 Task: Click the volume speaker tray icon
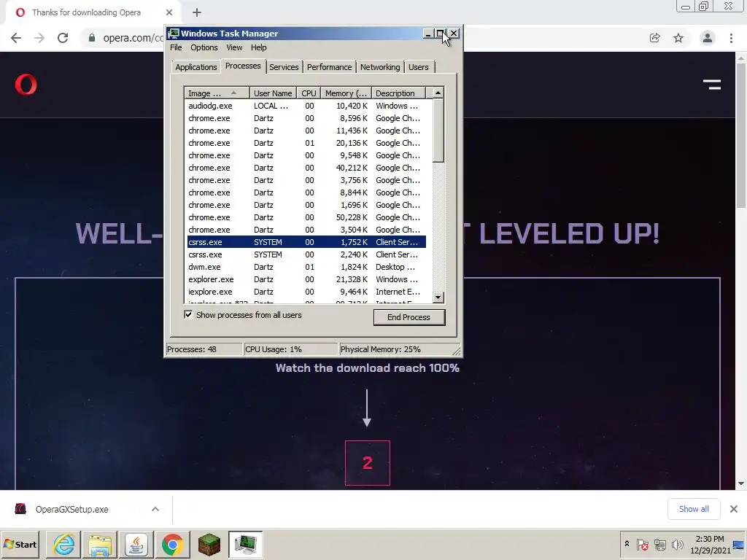(677, 544)
